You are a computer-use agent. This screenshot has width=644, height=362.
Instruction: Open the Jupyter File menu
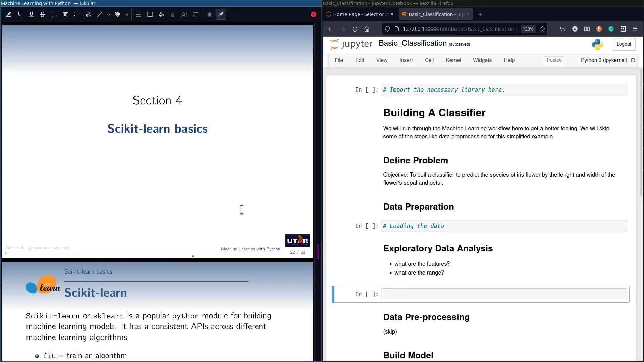(x=339, y=60)
